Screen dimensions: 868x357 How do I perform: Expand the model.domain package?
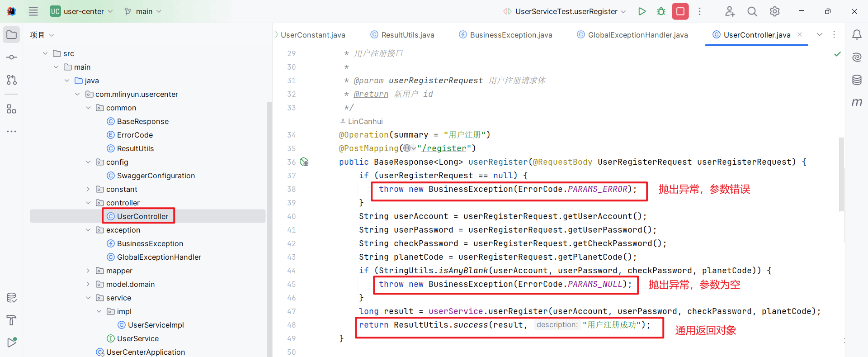point(88,284)
